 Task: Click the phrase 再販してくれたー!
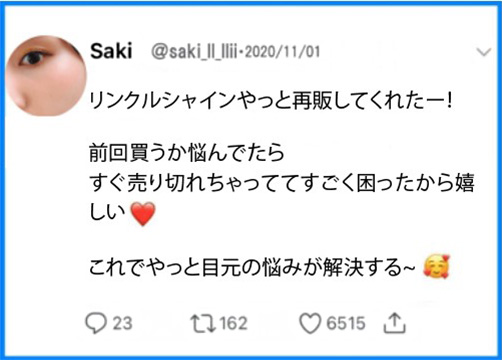pos(373,101)
